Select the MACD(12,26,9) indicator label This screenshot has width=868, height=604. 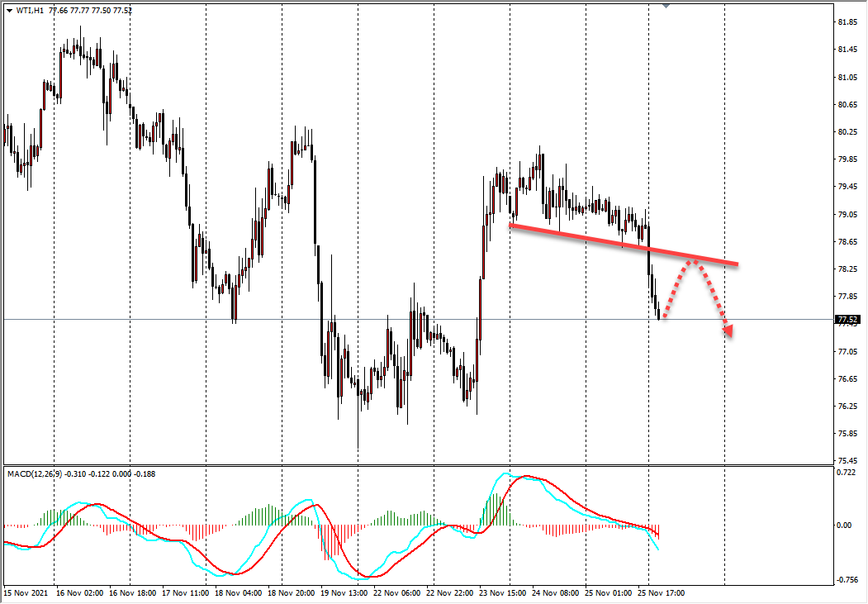35,474
